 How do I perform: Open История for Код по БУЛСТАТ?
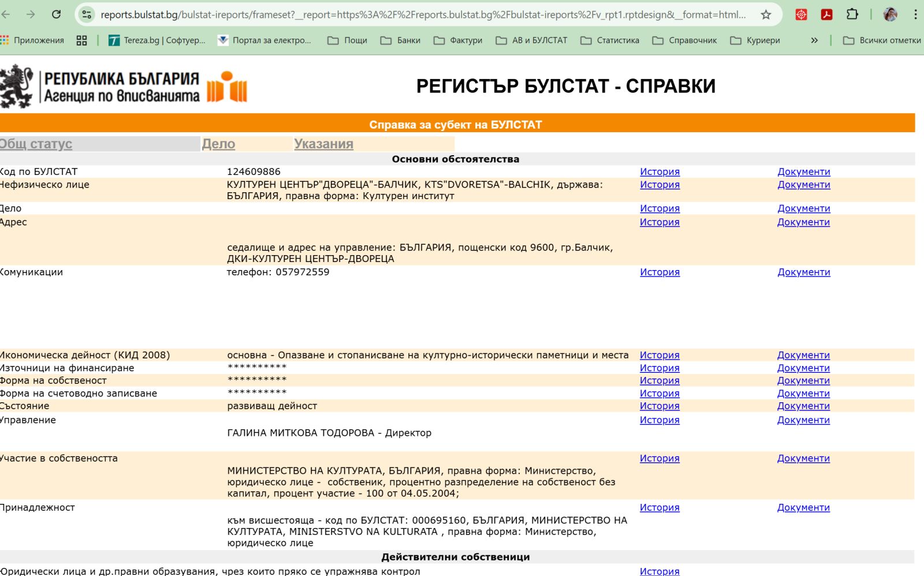(660, 171)
